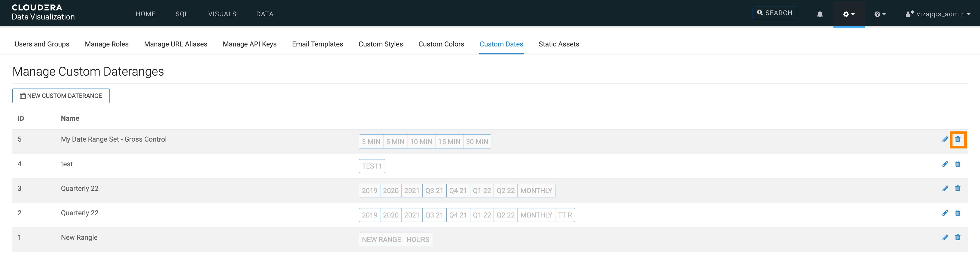Screen dimensions: 980x270
Task: Switch to the Custom Colors tab
Action: [441, 44]
